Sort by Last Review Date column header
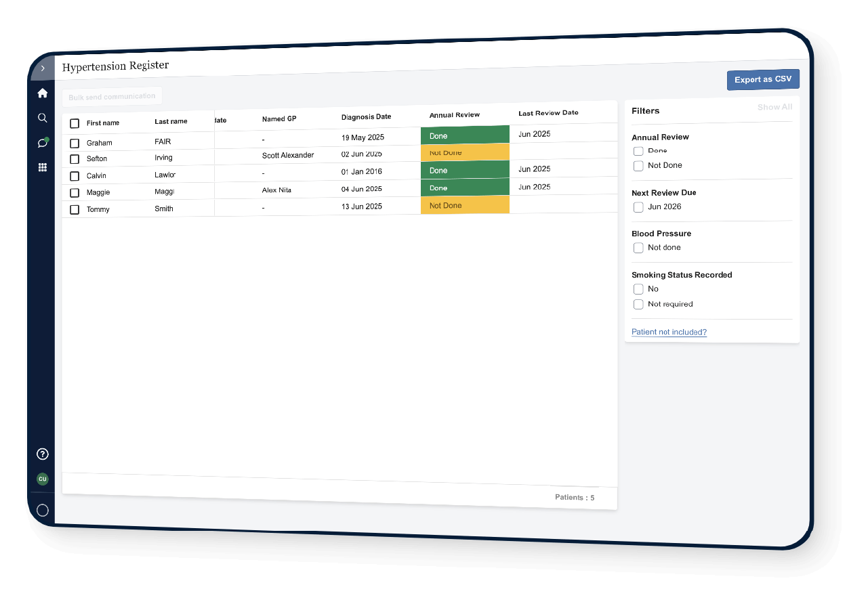Viewport: 868px width, 606px height. pos(548,113)
